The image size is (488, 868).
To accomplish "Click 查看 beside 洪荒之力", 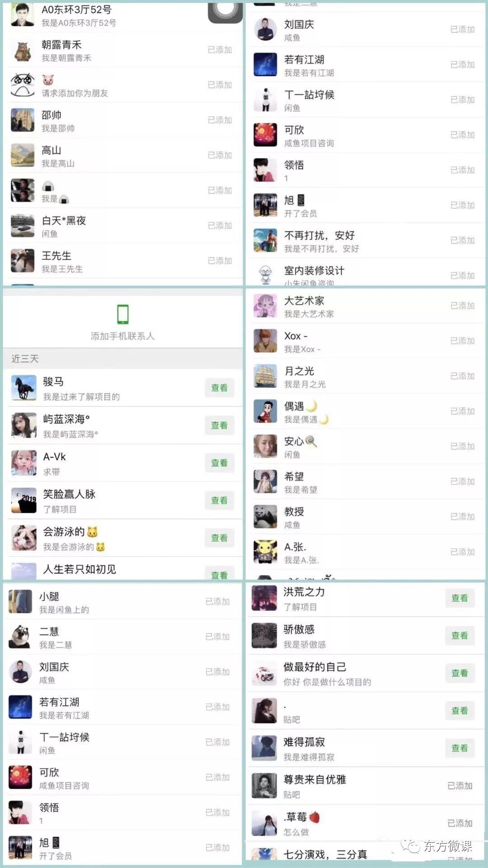I will [460, 598].
